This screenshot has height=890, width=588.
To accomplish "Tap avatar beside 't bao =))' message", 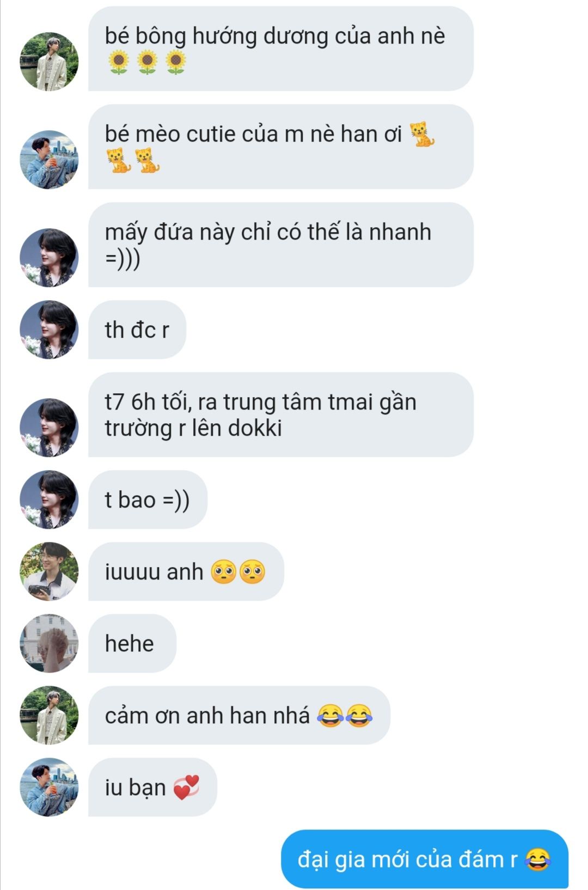I will (49, 499).
